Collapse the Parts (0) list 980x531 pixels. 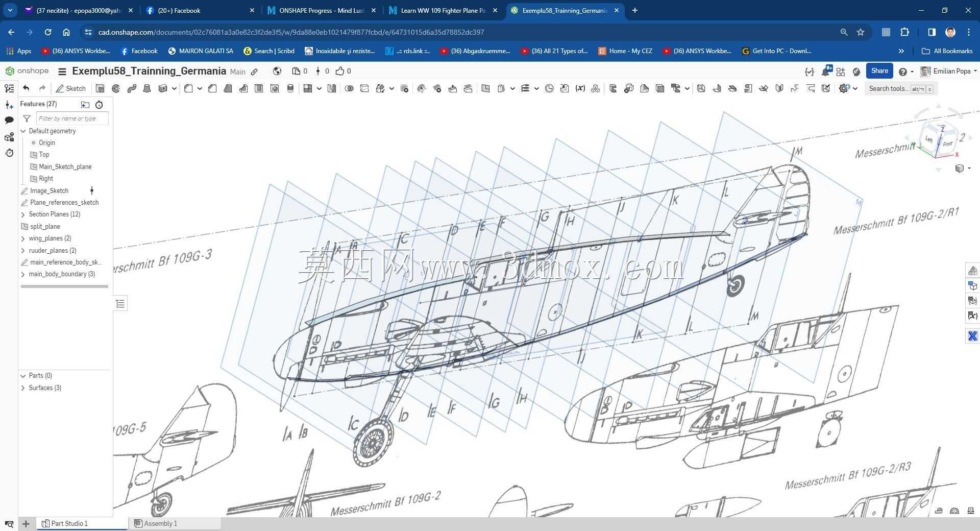tap(23, 376)
